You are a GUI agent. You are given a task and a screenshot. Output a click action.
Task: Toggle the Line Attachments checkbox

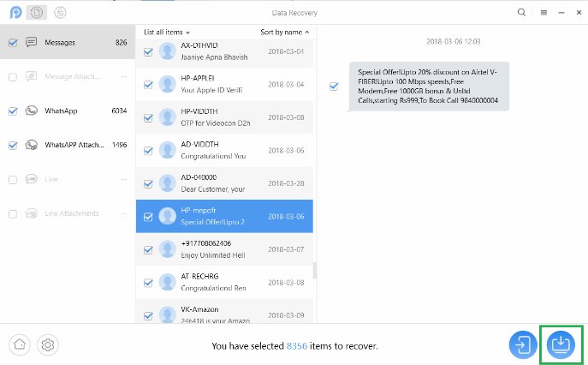[x=13, y=213]
